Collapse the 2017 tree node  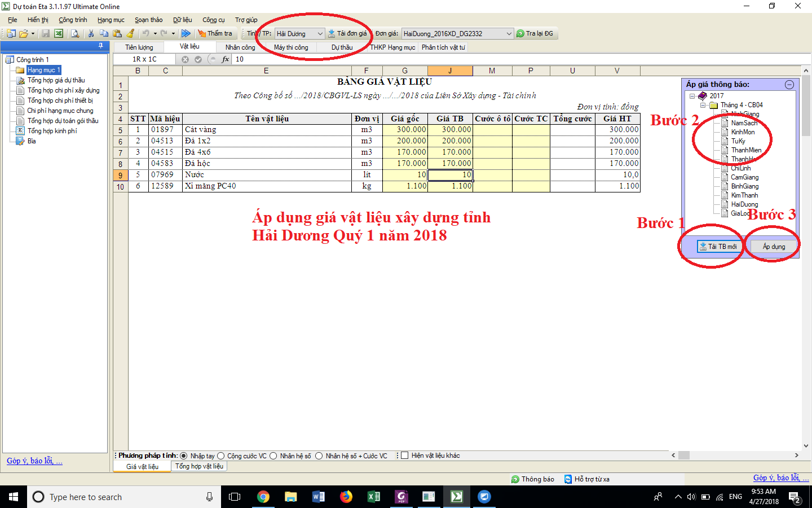(692, 96)
